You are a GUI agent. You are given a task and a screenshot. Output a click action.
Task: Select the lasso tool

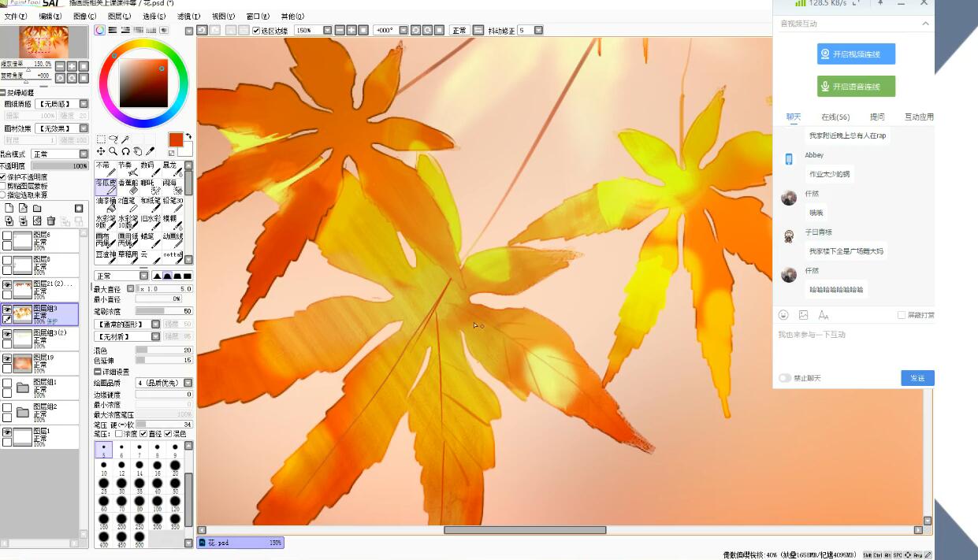[113, 139]
